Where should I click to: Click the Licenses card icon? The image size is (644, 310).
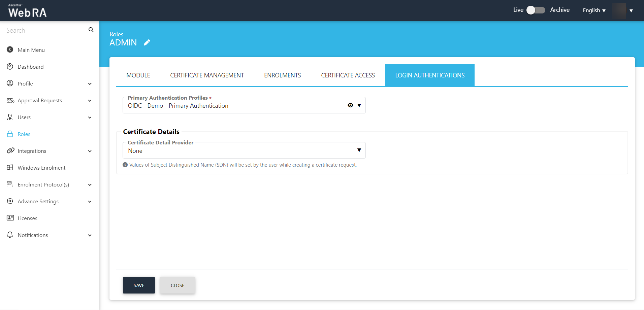(10, 218)
